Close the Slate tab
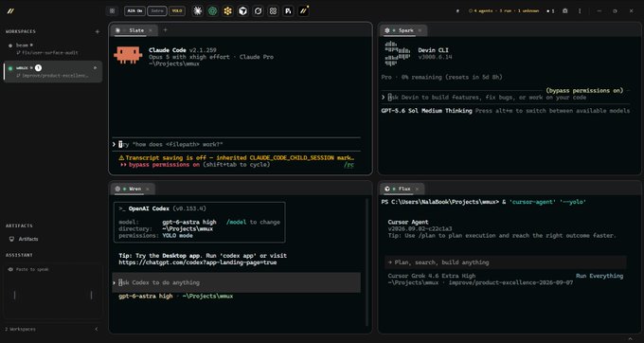Image resolution: width=644 pixels, height=343 pixels. click(x=151, y=30)
